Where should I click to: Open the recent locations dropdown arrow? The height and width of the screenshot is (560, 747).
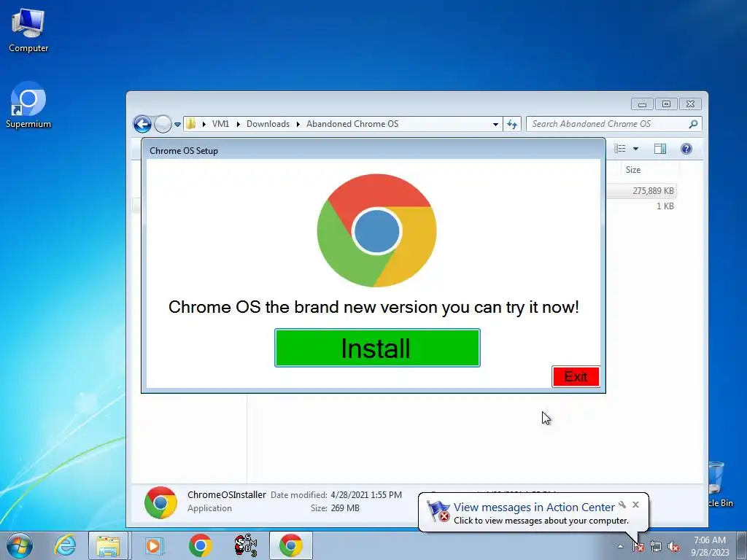[x=177, y=124]
